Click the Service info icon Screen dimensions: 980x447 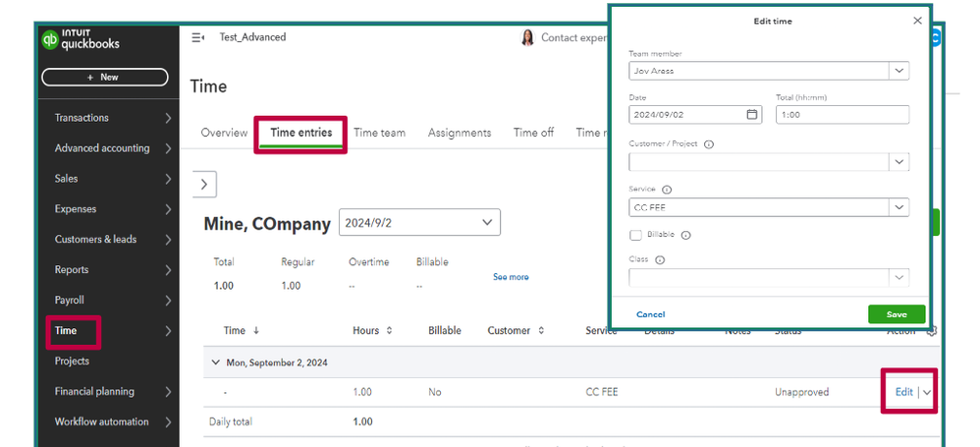[x=667, y=190]
